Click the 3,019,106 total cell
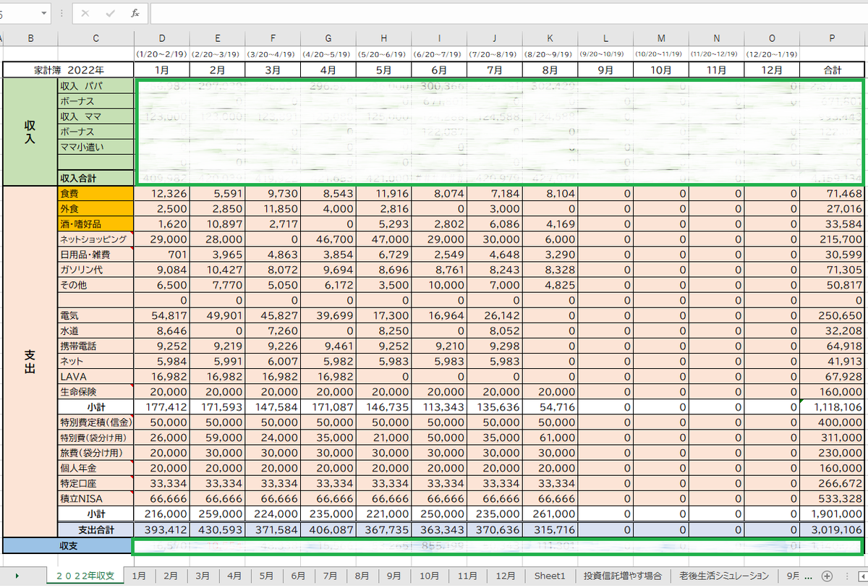The width and height of the screenshot is (868, 588). (x=833, y=529)
